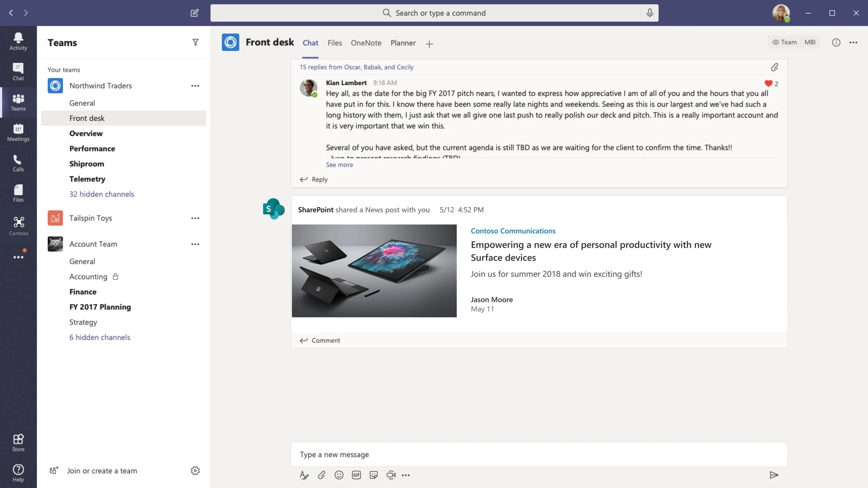Viewport: 868px width, 488px height.
Task: Open Meetings calendar in left rail
Action: [x=18, y=132]
